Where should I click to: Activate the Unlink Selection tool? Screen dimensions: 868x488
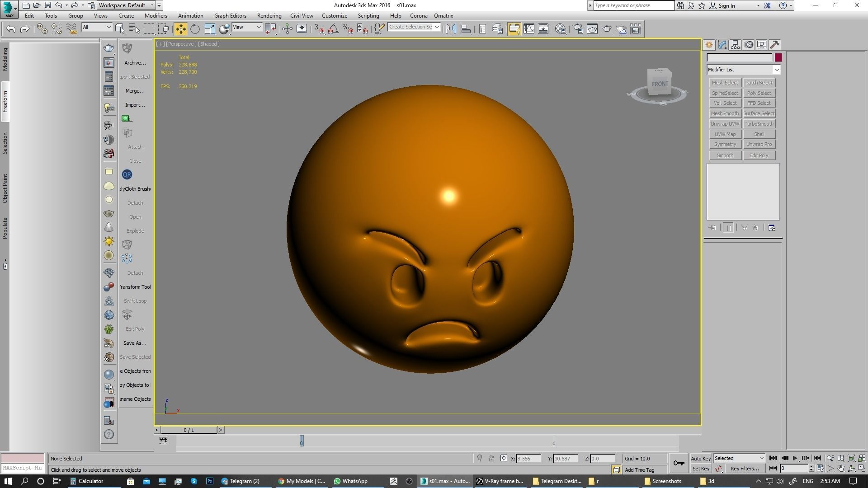(57, 29)
